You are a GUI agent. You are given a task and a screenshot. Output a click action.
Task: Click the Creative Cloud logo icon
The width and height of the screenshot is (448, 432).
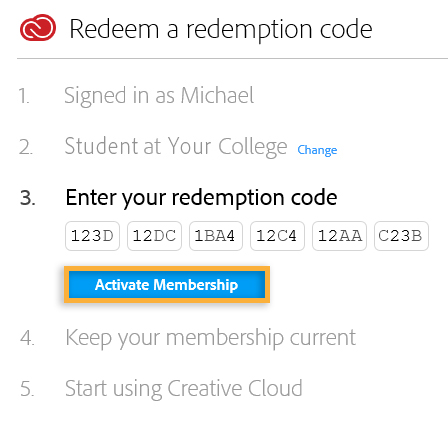pyautogui.click(x=38, y=28)
